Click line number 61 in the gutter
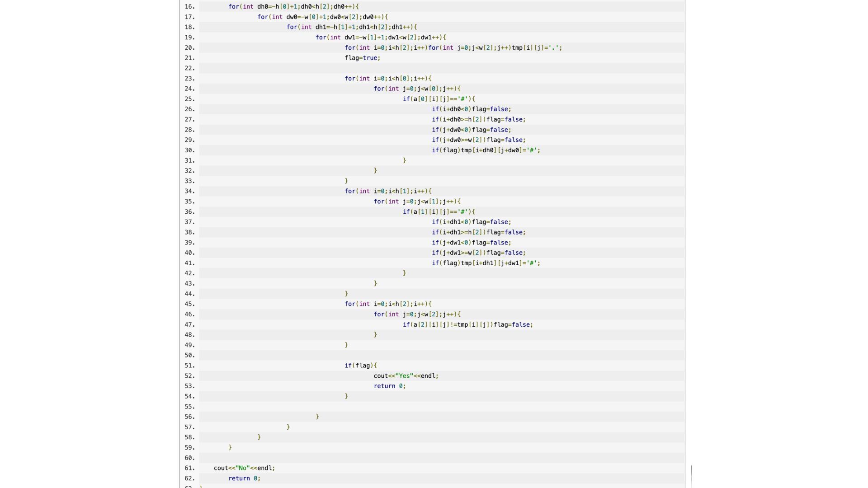This screenshot has width=868, height=488. 189,468
